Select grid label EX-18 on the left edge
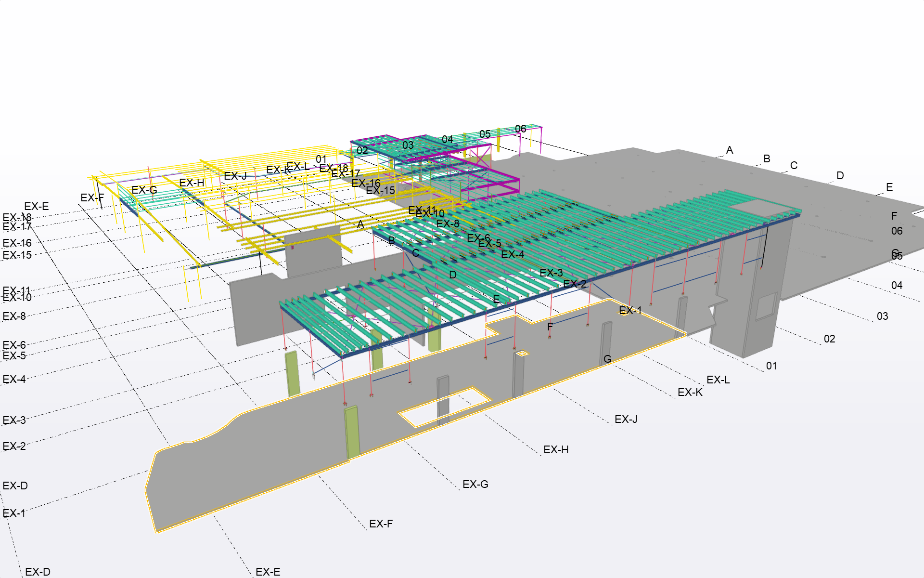Viewport: 924px width, 578px height. (x=17, y=218)
